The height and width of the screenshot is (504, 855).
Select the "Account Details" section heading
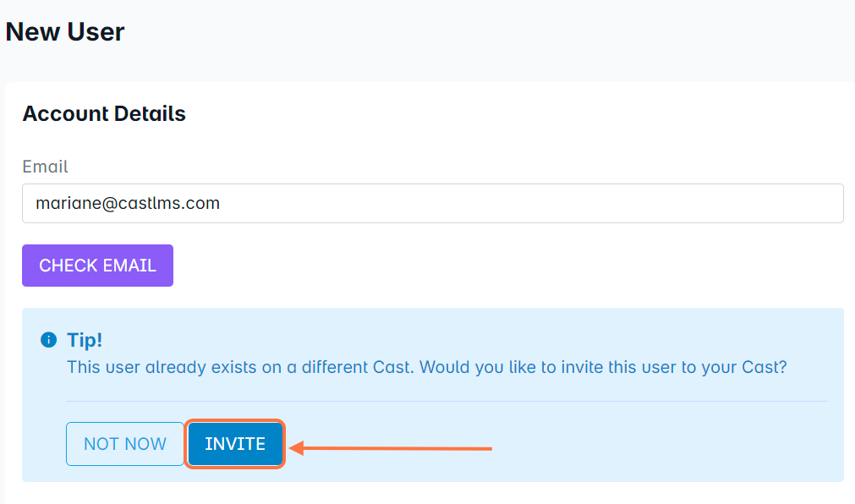[x=104, y=114]
